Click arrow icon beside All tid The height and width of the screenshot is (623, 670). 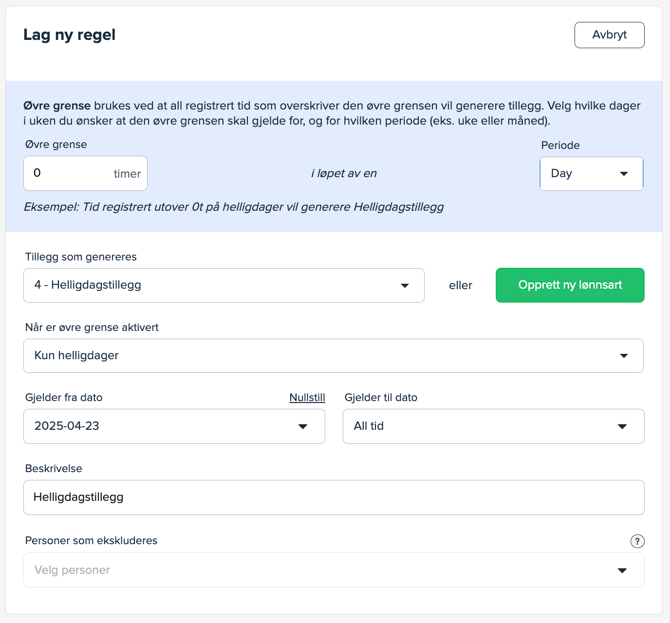(622, 427)
